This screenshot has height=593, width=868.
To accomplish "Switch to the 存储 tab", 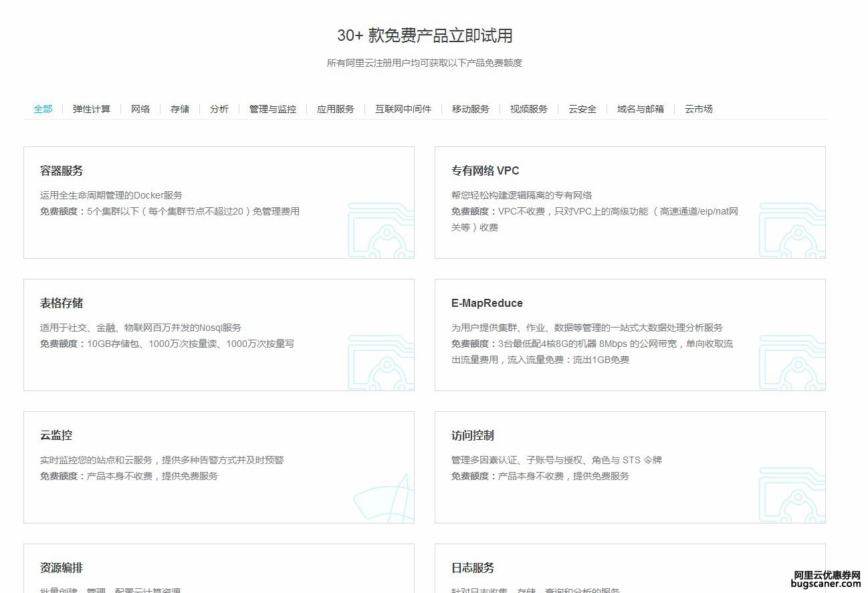I will (x=180, y=109).
